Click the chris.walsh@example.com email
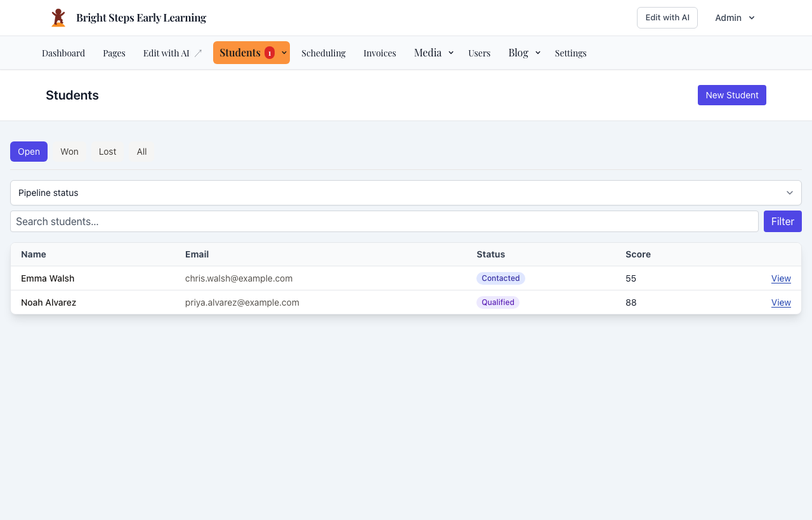This screenshot has height=520, width=812. click(x=239, y=278)
